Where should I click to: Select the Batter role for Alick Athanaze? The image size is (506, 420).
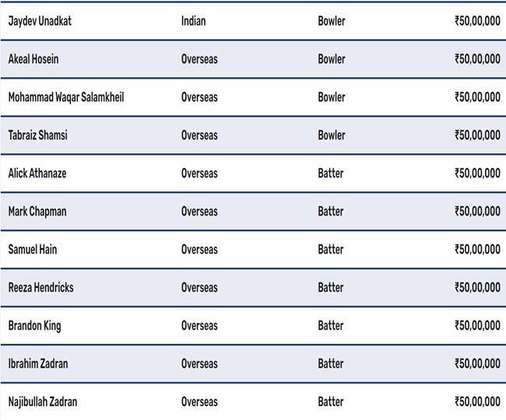(x=331, y=173)
